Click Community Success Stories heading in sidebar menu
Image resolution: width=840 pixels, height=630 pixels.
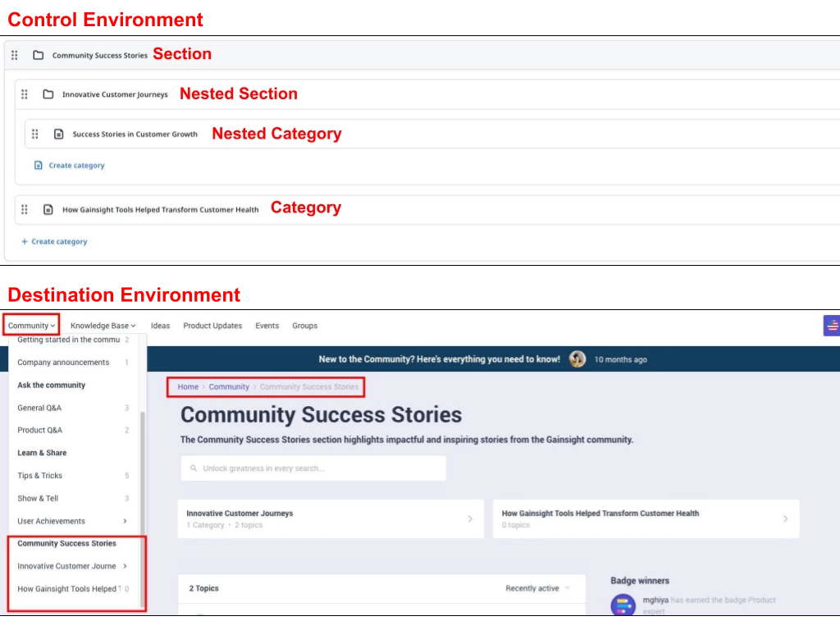(x=66, y=543)
